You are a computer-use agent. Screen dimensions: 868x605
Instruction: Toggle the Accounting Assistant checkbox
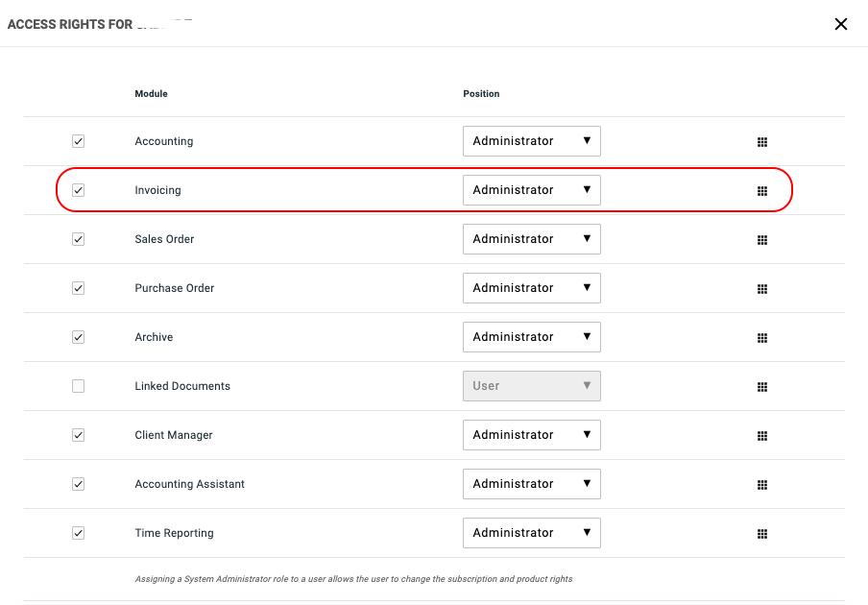(79, 484)
